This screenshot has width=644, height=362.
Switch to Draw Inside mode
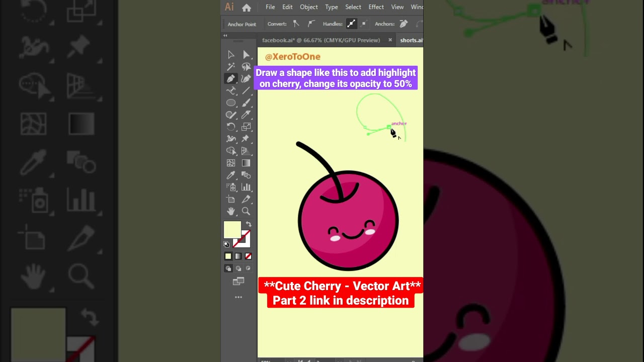coord(248,268)
